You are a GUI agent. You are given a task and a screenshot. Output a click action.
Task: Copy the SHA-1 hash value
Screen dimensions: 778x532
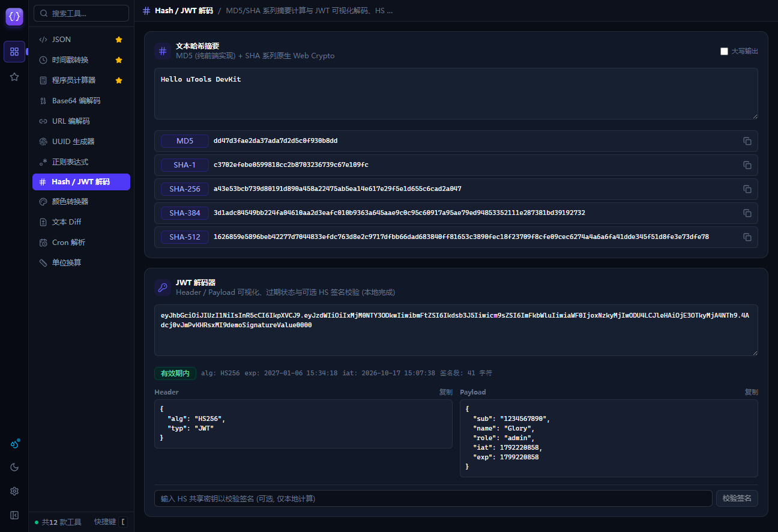tap(747, 165)
